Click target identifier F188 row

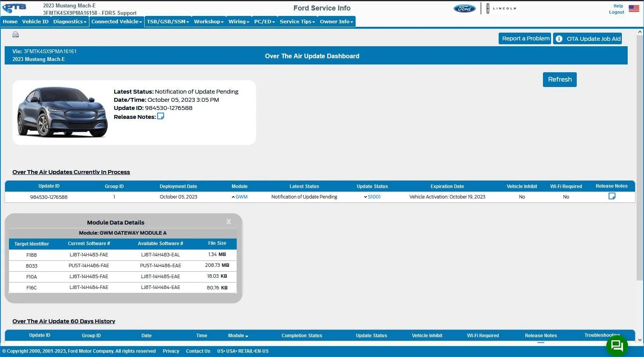123,255
